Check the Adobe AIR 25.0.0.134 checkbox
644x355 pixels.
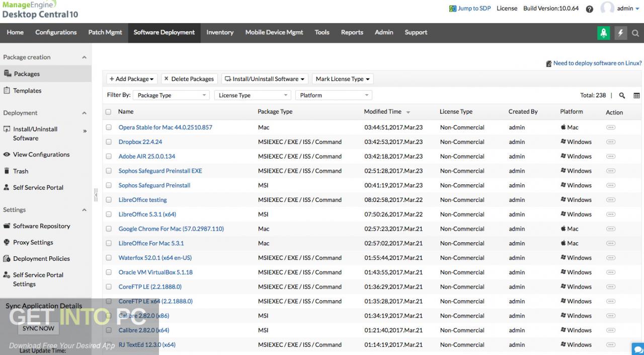click(x=109, y=157)
